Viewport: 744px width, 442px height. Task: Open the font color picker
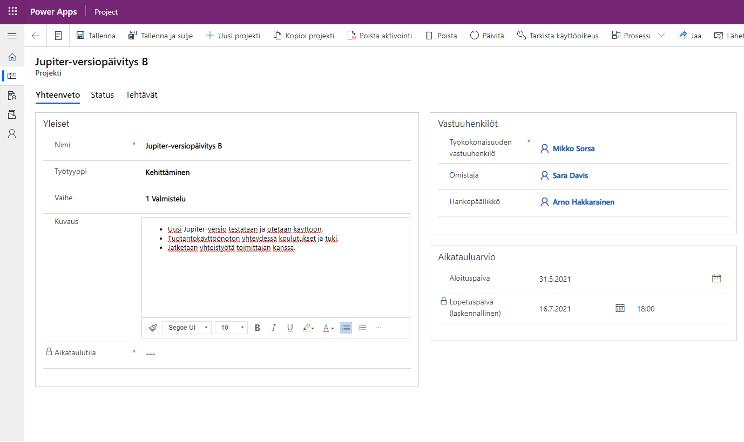(328, 327)
